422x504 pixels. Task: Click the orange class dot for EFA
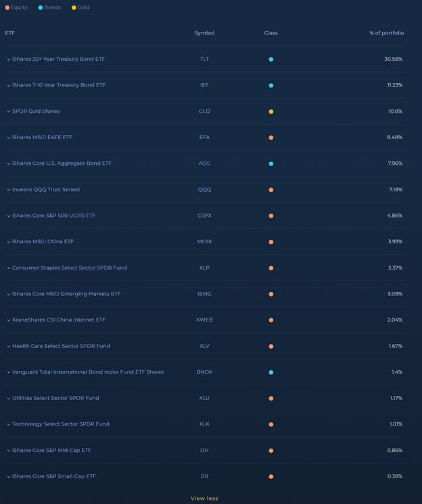(x=271, y=138)
